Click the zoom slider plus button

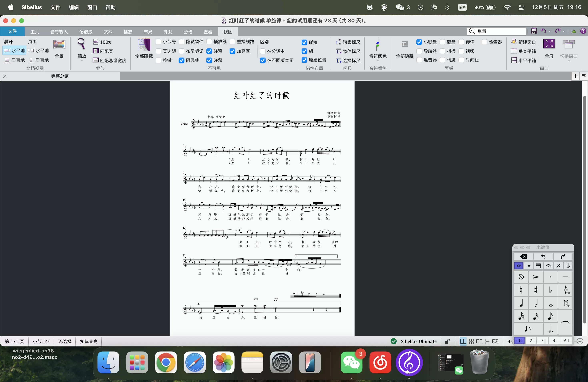(x=580, y=341)
